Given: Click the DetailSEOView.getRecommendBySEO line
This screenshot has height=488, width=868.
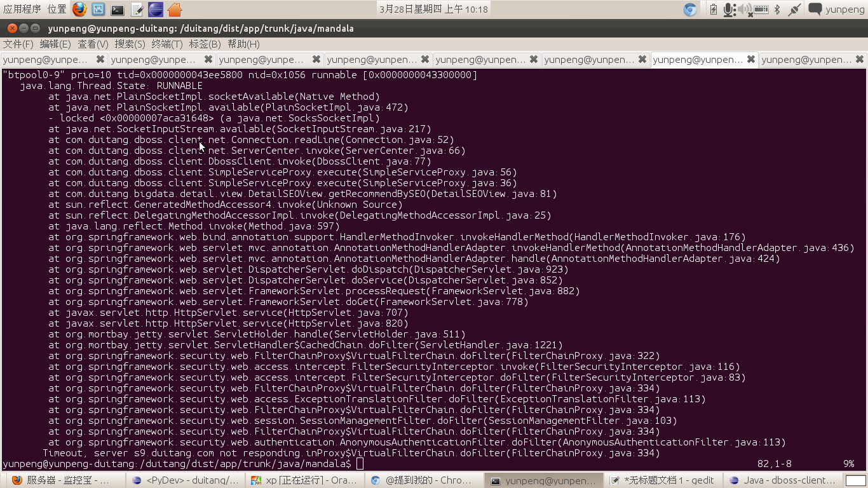Looking at the screenshot, I should coord(302,194).
